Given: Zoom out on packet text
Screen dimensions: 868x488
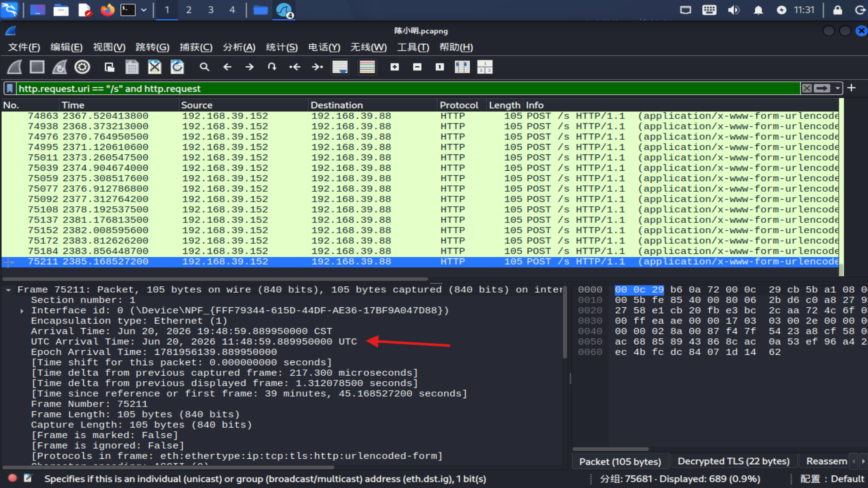Looking at the screenshot, I should coord(417,67).
